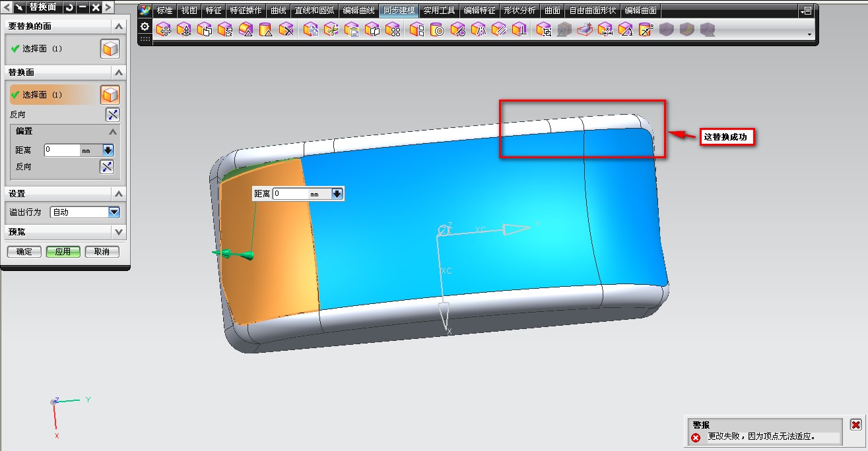Dismiss the 警报 alert with red X
Screen dimensions: 868x451
pos(856,425)
